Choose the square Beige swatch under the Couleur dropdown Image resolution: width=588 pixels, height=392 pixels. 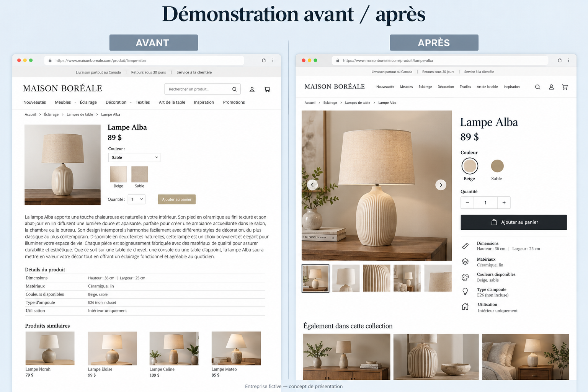click(118, 174)
